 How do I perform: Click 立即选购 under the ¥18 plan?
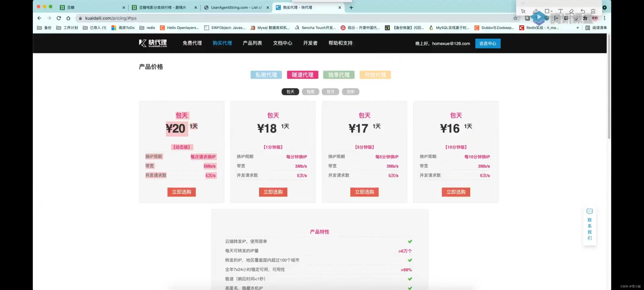point(273,192)
